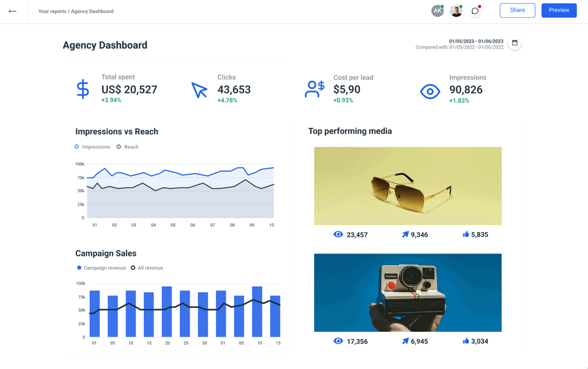The height and width of the screenshot is (369, 588).
Task: Click the back arrow in the header
Action: [12, 11]
